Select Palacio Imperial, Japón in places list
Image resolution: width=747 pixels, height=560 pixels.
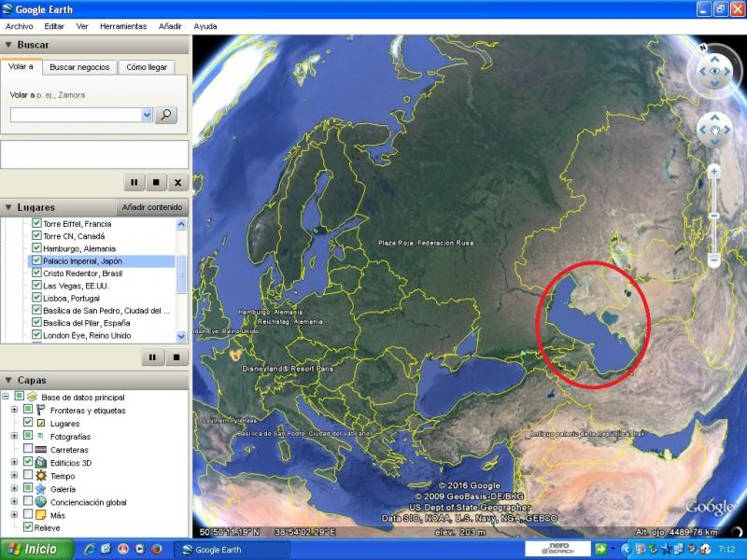82,261
